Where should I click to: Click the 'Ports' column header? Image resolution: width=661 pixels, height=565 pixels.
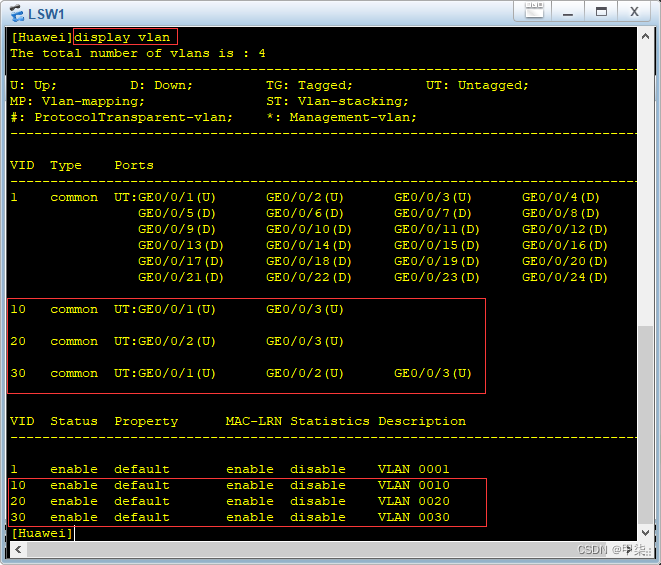click(134, 165)
